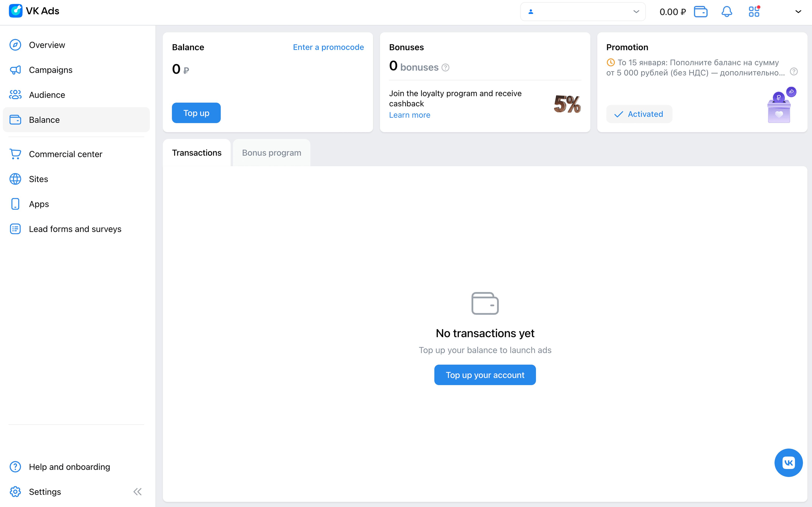This screenshot has width=812, height=507.
Task: Click the VK Ads logo
Action: click(x=34, y=11)
